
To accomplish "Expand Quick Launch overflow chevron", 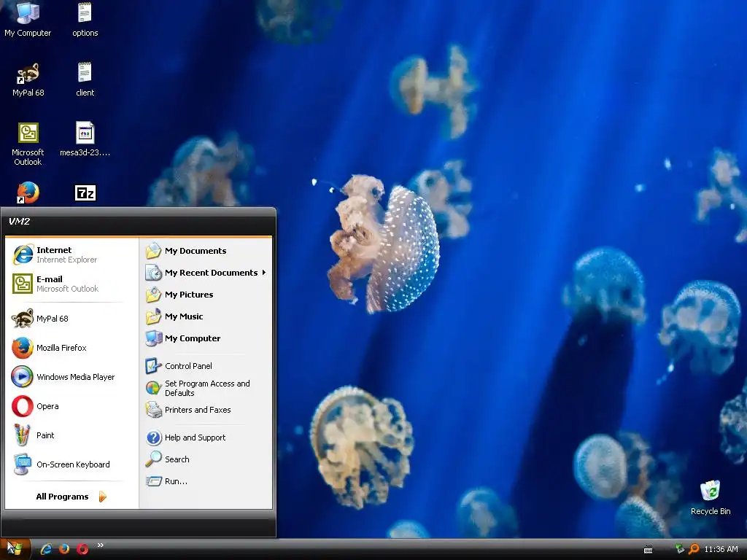I will [x=101, y=545].
